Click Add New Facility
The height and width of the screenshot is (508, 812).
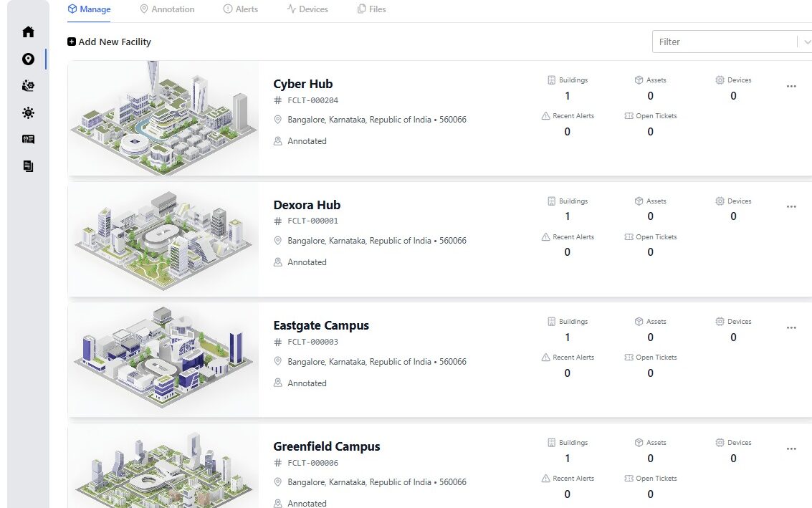click(109, 42)
